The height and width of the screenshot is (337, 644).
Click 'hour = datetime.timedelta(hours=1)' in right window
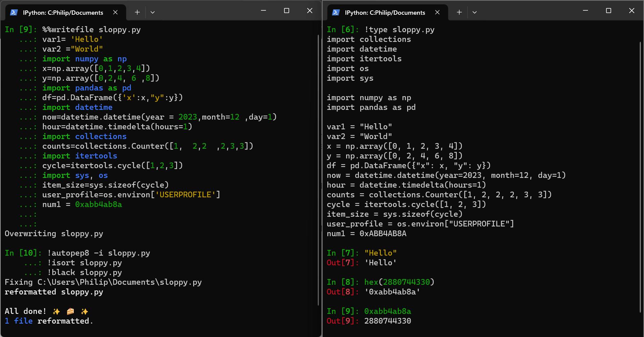[407, 185]
